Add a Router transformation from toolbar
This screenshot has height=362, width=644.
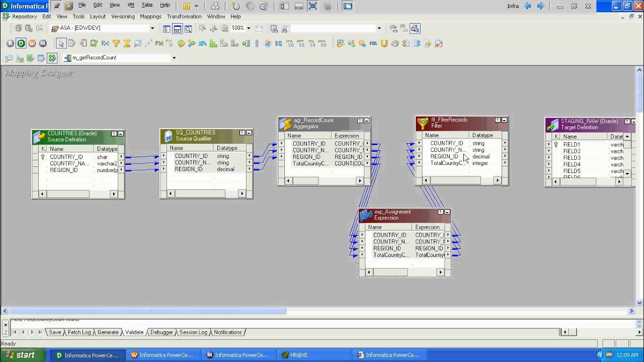(246, 44)
